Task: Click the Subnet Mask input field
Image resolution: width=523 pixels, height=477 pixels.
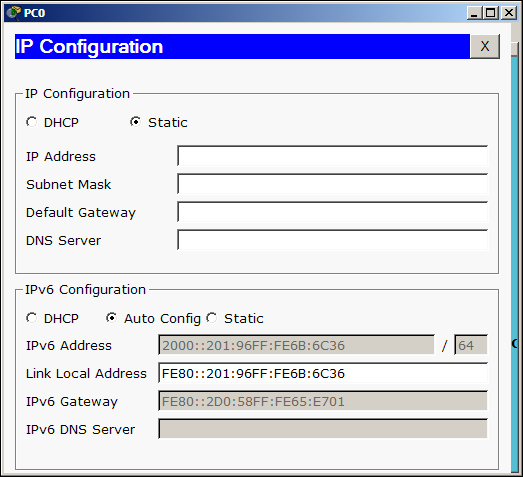Action: coord(333,184)
